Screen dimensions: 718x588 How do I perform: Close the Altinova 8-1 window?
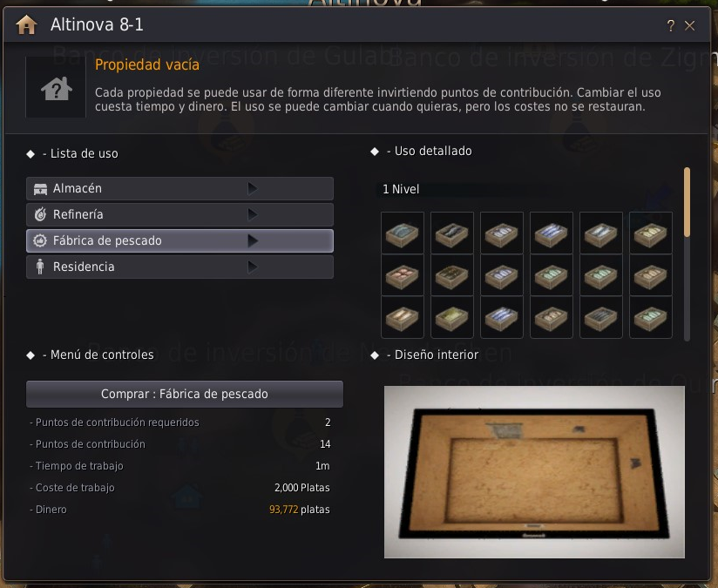click(x=689, y=25)
